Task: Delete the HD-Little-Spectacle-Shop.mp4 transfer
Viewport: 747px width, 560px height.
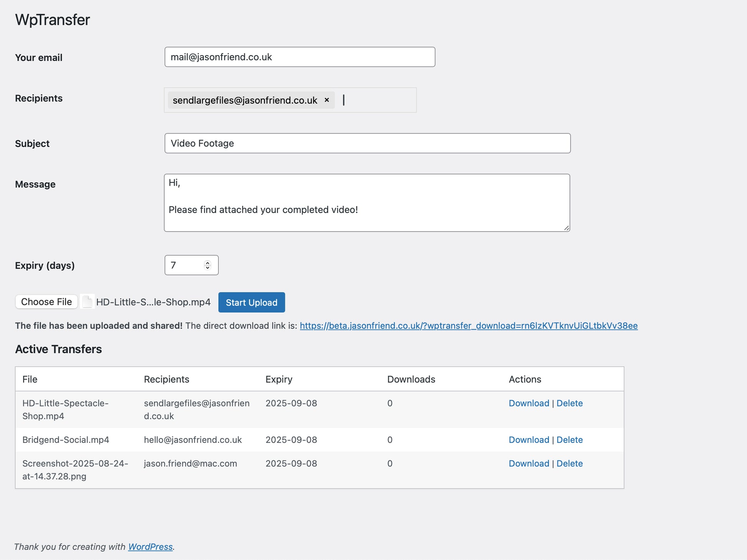Action: coord(569,403)
